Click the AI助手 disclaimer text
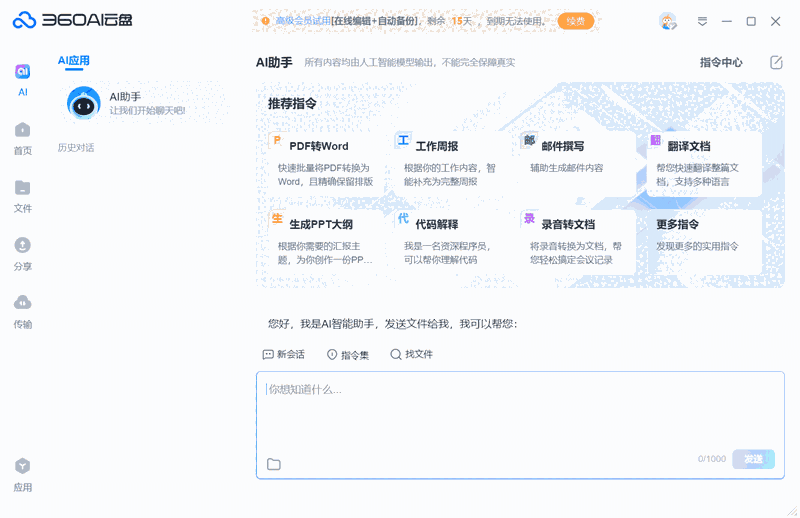Image resolution: width=800 pixels, height=518 pixels. coord(410,63)
